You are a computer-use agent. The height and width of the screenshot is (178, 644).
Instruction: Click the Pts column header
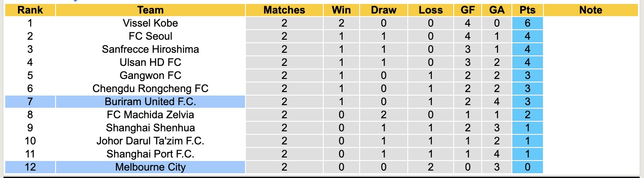[x=528, y=10]
